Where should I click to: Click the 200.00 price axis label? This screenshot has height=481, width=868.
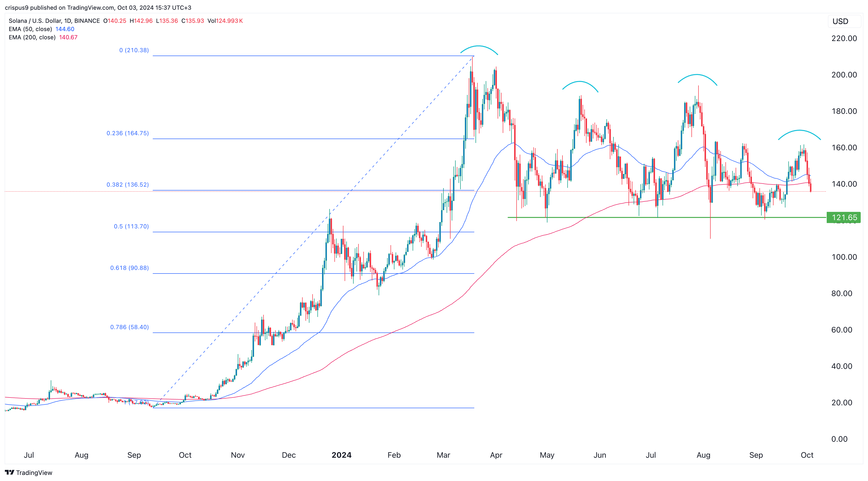pyautogui.click(x=844, y=75)
